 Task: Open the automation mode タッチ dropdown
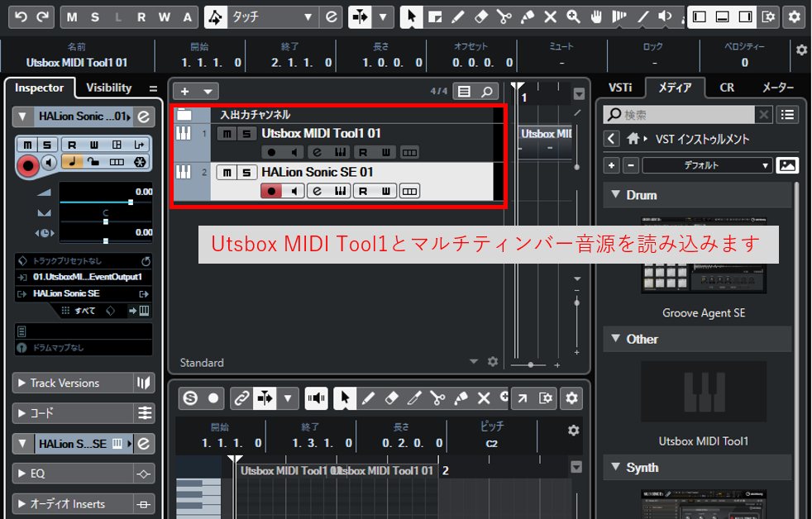271,17
